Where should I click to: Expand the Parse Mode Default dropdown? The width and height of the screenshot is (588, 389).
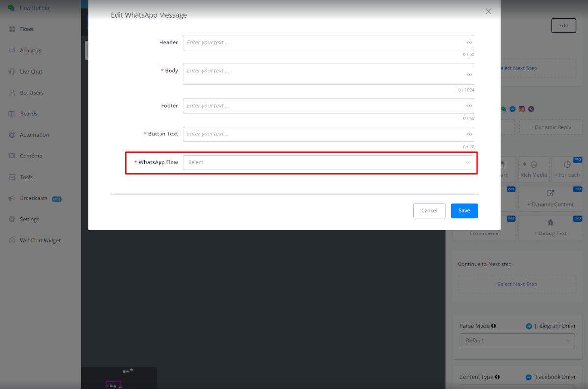(x=517, y=340)
